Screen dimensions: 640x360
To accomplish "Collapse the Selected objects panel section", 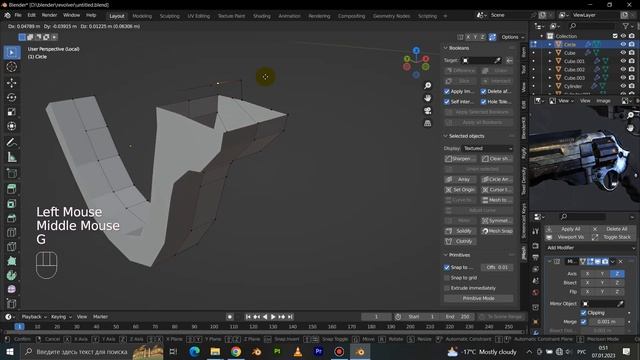I will pyautogui.click(x=446, y=136).
